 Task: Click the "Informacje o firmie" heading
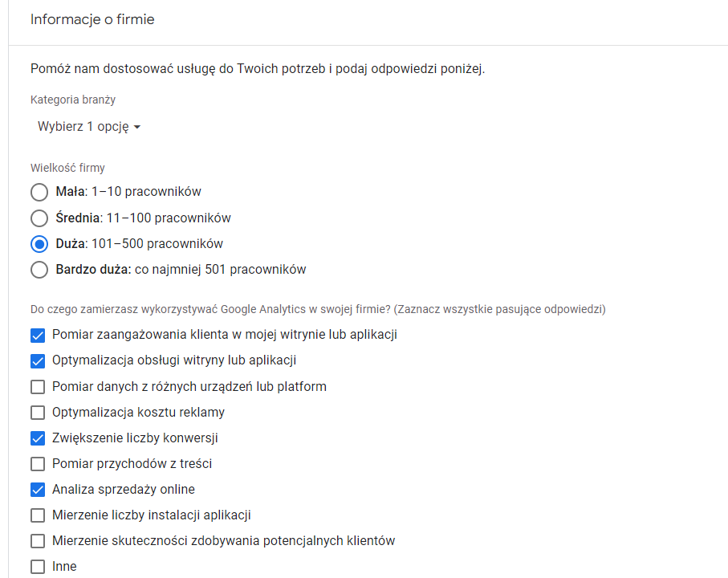click(x=91, y=18)
